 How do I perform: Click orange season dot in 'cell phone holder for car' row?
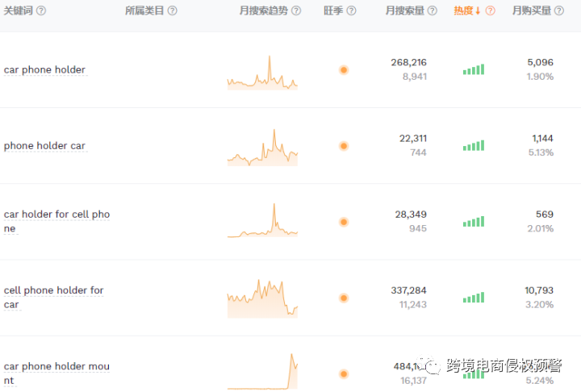pyautogui.click(x=344, y=298)
